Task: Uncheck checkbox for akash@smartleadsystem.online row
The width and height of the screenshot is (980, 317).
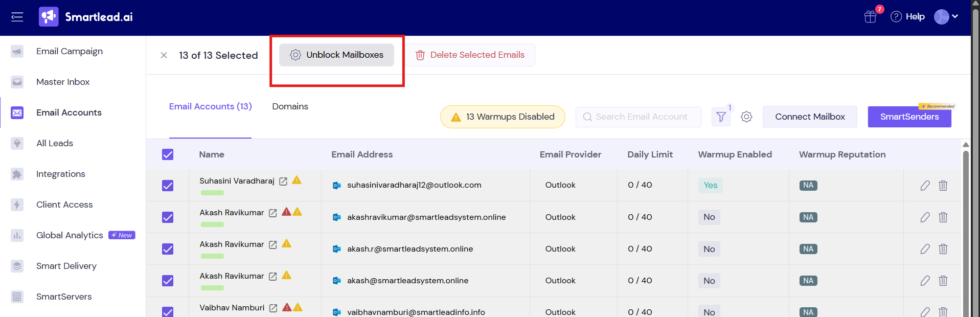Action: 168,281
